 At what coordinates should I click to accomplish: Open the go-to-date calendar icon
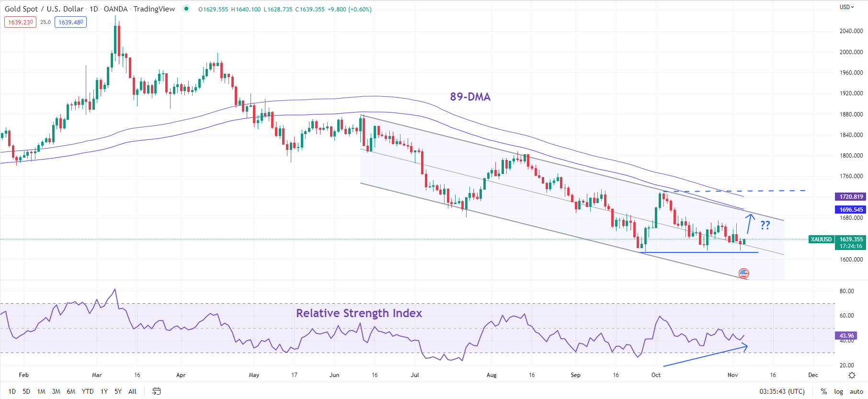[x=157, y=391]
